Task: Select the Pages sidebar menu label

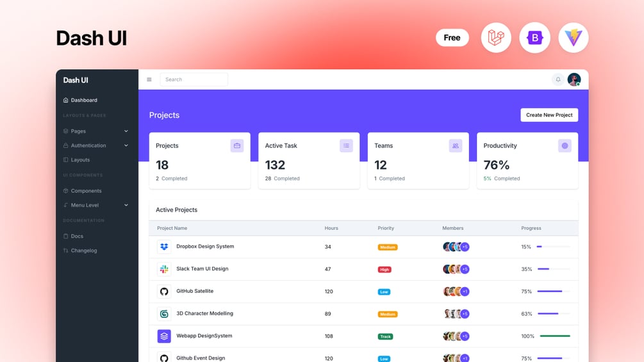Action: [x=78, y=131]
